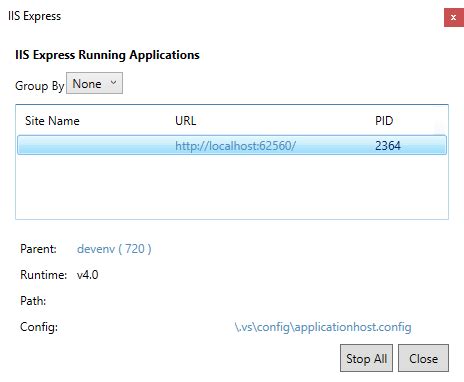
Task: Sort by the Site Name column header
Action: pos(52,121)
